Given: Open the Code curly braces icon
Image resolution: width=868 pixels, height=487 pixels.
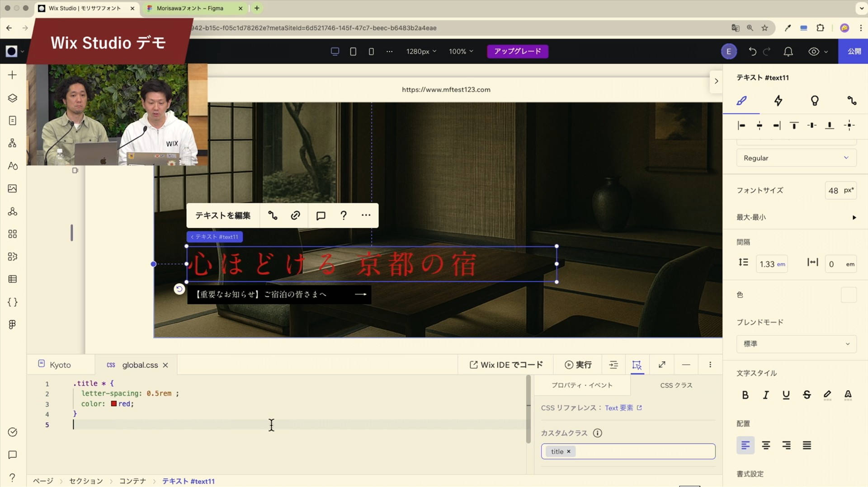Looking at the screenshot, I should click(12, 302).
